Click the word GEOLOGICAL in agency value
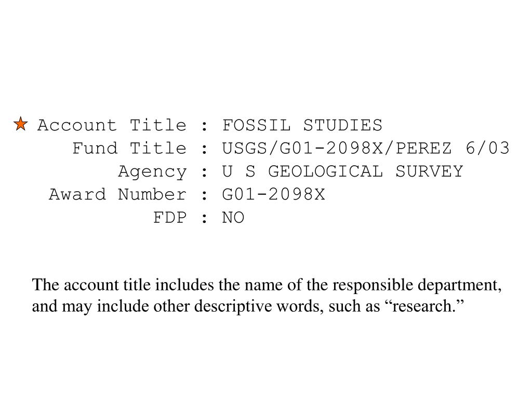532x399 pixels. point(326,171)
